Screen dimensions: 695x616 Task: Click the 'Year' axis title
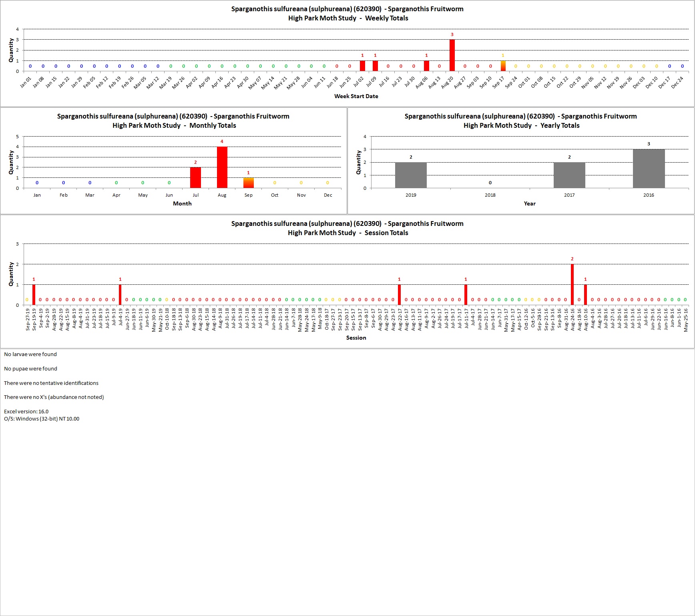pos(530,203)
